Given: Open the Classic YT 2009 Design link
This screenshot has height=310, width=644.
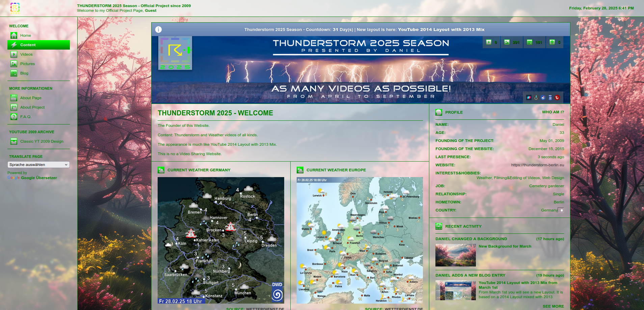Looking at the screenshot, I should [42, 141].
